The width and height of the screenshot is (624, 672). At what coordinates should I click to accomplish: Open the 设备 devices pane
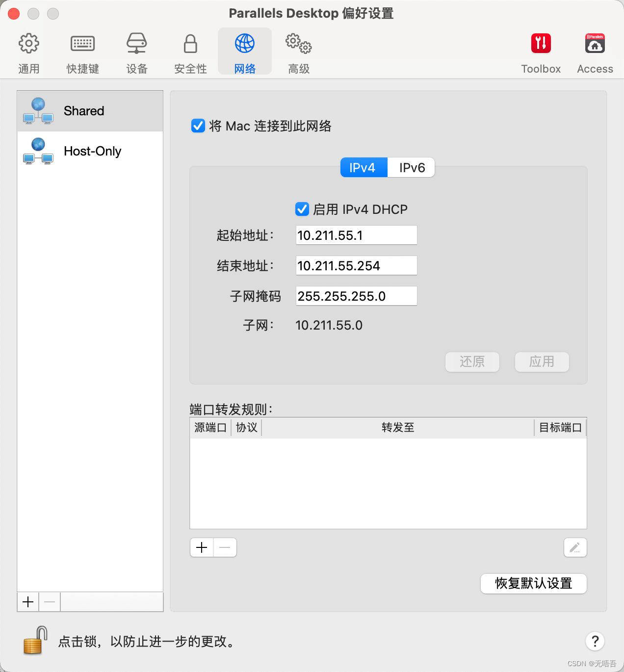pos(137,53)
